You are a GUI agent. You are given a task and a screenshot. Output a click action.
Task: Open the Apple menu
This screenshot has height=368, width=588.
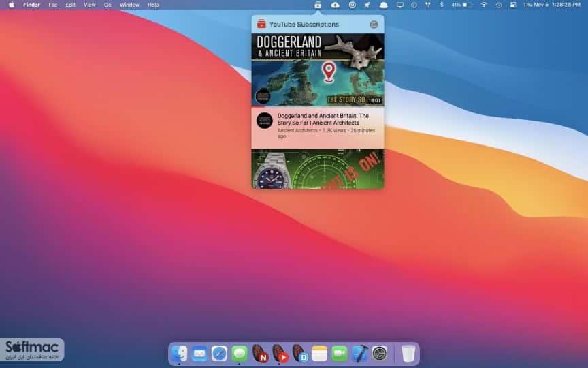12,5
